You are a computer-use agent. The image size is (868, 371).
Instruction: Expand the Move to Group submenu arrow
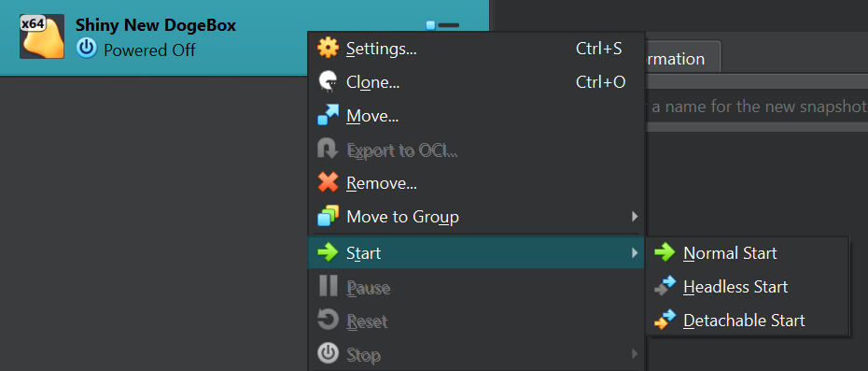pyautogui.click(x=635, y=216)
